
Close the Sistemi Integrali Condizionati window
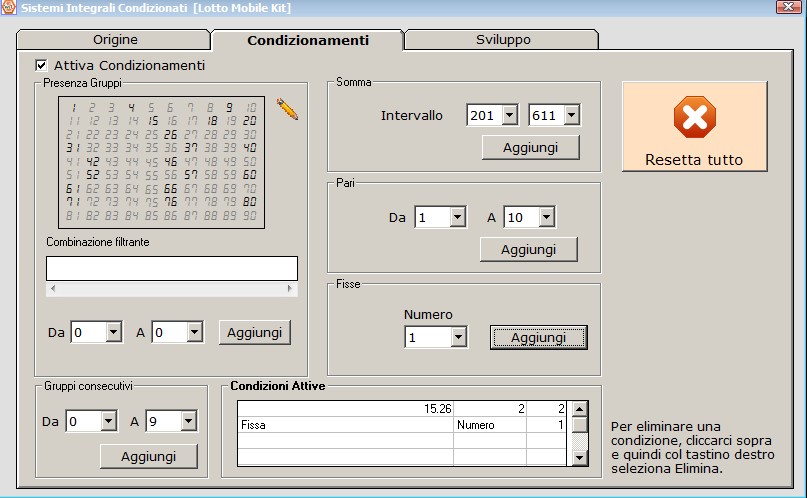[788, 7]
